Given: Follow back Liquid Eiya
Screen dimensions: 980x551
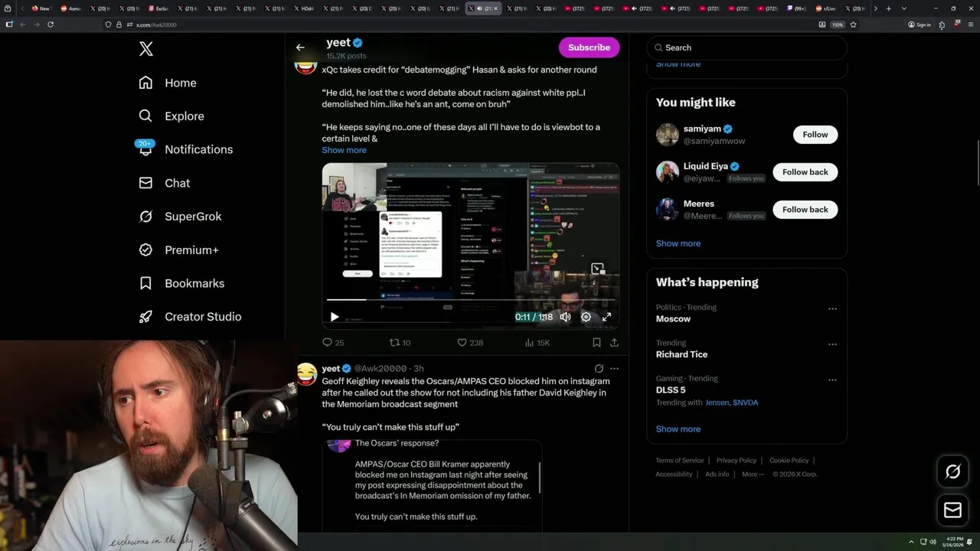Looking at the screenshot, I should pos(805,172).
